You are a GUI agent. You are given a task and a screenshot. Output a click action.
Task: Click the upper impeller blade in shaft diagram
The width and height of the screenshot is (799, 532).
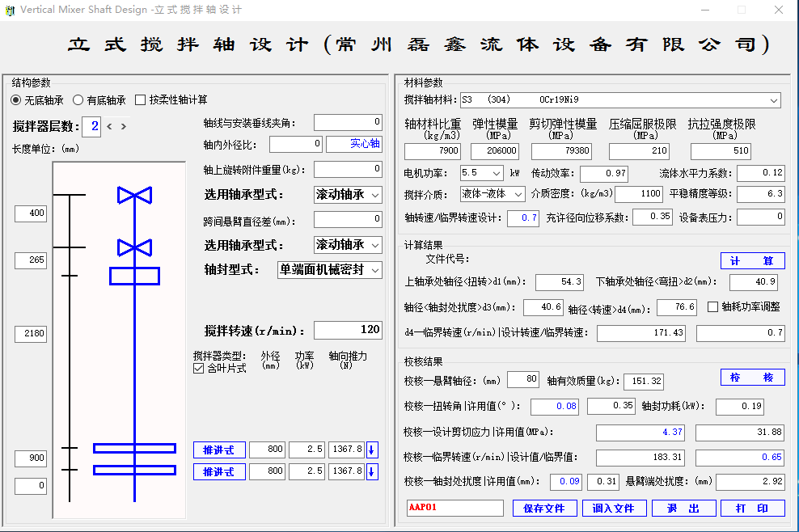(134, 448)
